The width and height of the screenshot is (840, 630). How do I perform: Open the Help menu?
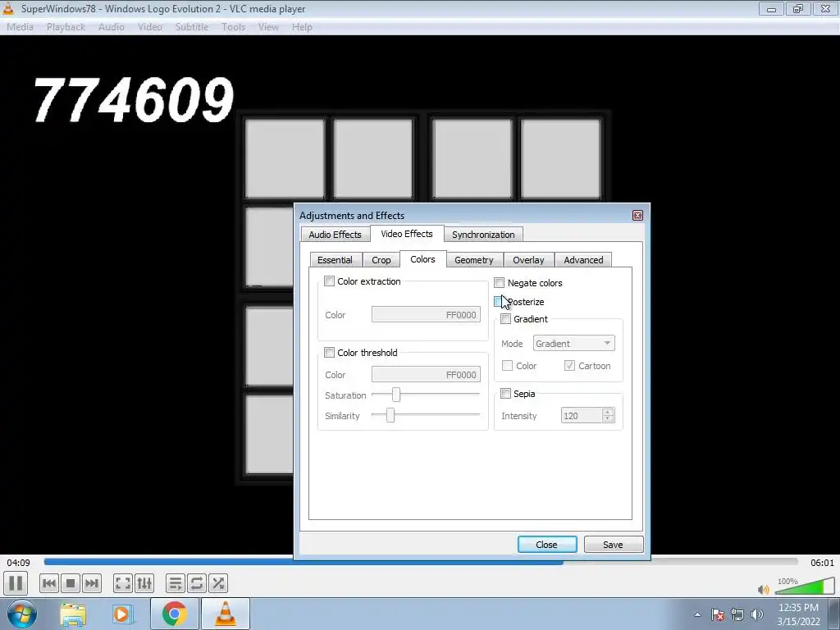302,27
